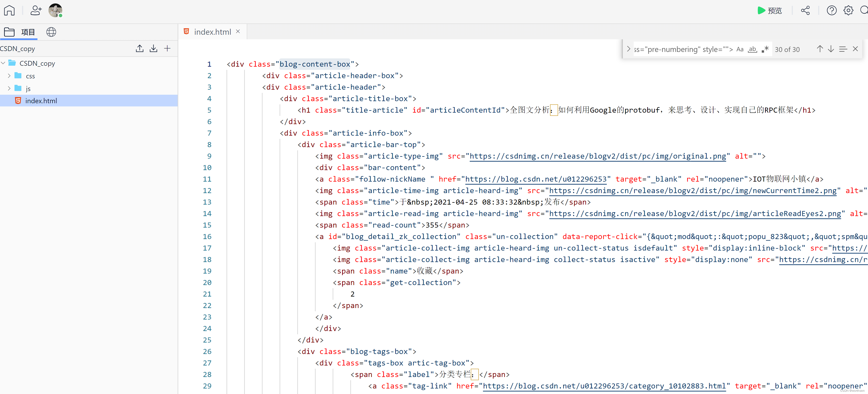The height and width of the screenshot is (394, 868).
Task: Click the HTML5 icon on editor tab
Action: pos(186,31)
